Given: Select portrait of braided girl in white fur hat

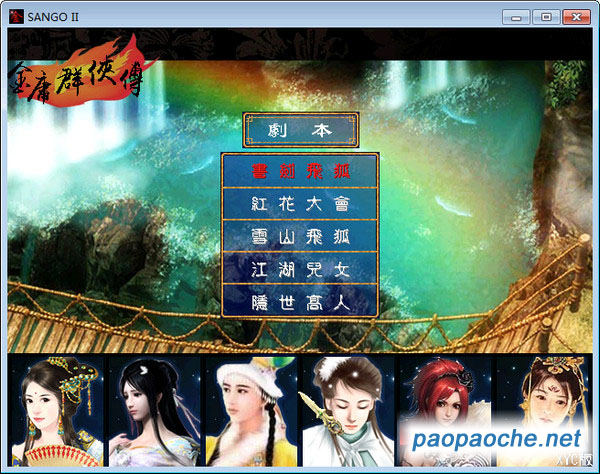Looking at the screenshot, I should [251, 411].
